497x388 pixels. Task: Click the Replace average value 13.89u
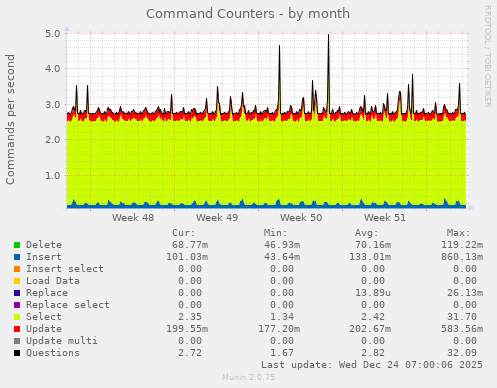click(373, 293)
